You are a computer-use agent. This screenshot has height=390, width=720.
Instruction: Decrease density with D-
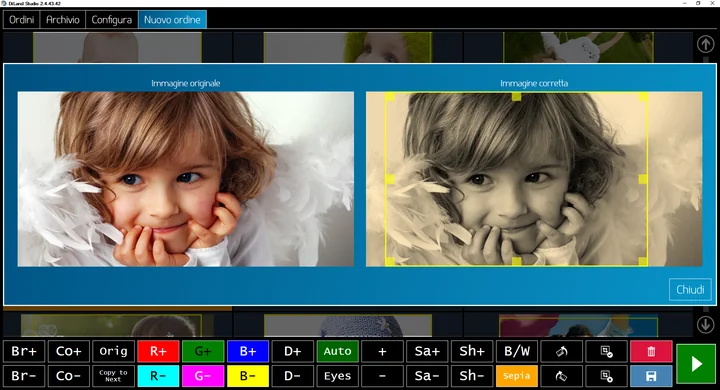292,376
